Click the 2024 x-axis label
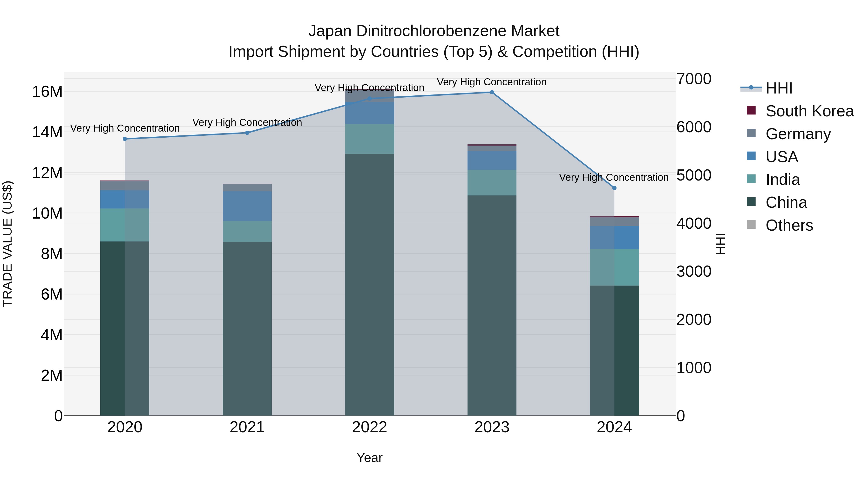 click(x=614, y=427)
